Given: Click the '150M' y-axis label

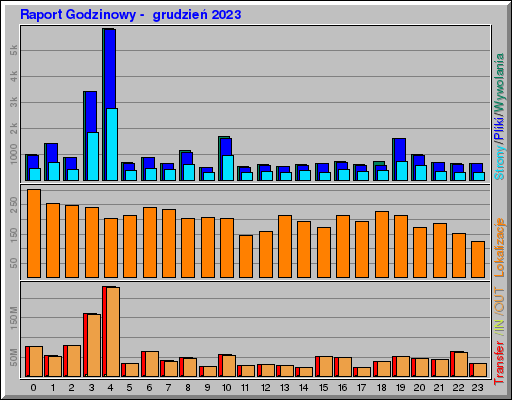Looking at the screenshot, I should pyautogui.click(x=14, y=318).
